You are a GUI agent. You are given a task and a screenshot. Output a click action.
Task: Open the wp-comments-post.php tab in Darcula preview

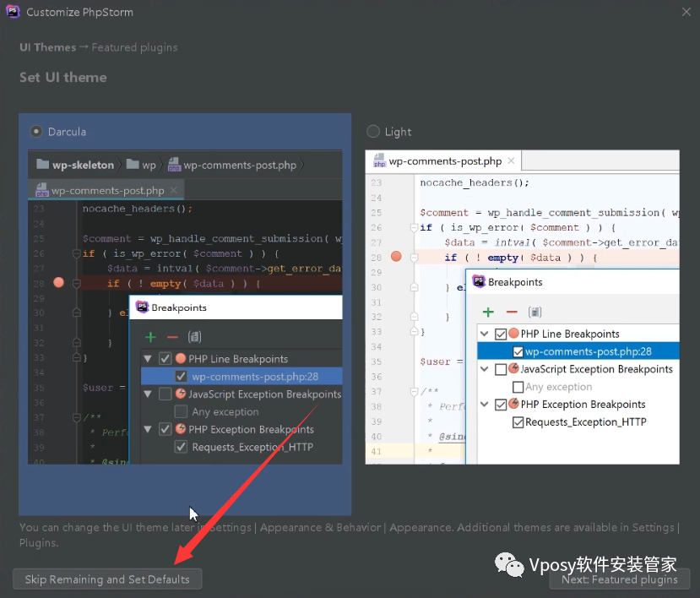(107, 191)
